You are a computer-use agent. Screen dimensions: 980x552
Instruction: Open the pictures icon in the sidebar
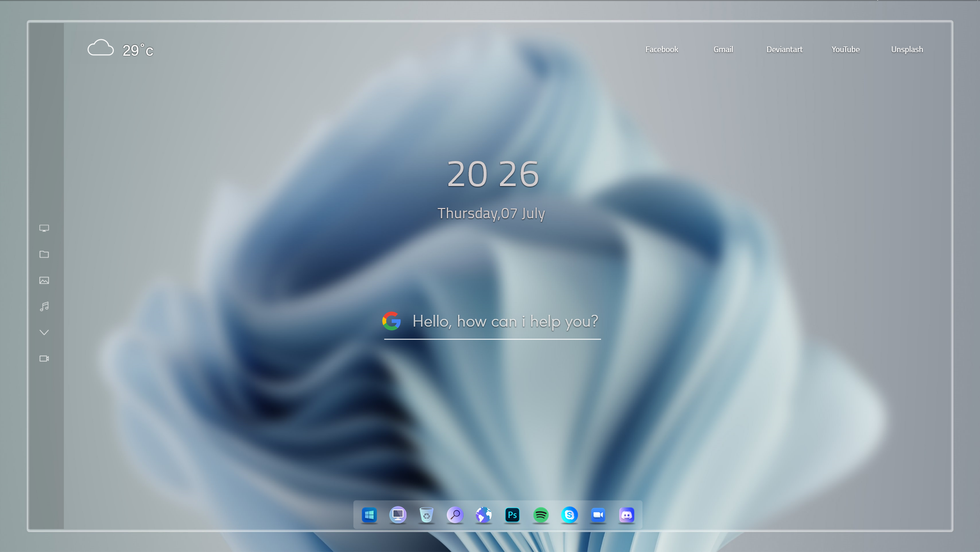(x=44, y=280)
